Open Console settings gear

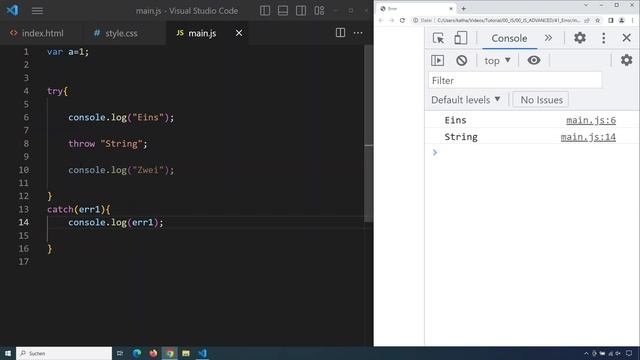point(627,60)
